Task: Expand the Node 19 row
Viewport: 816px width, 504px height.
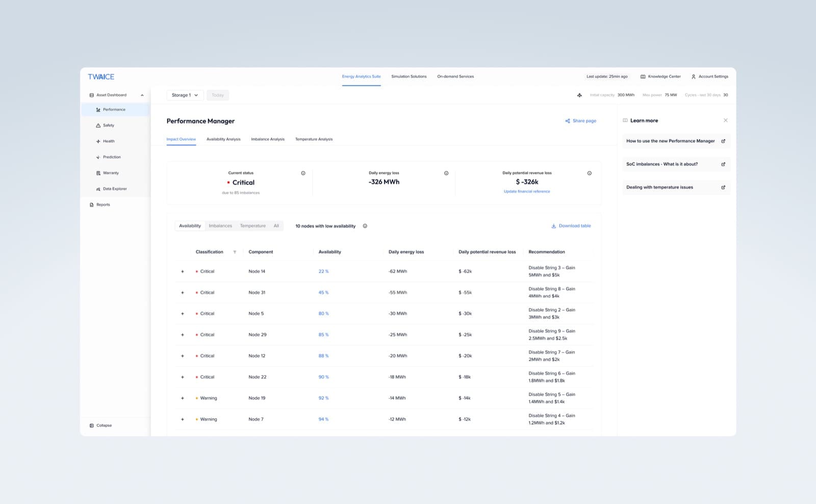Action: [183, 399]
